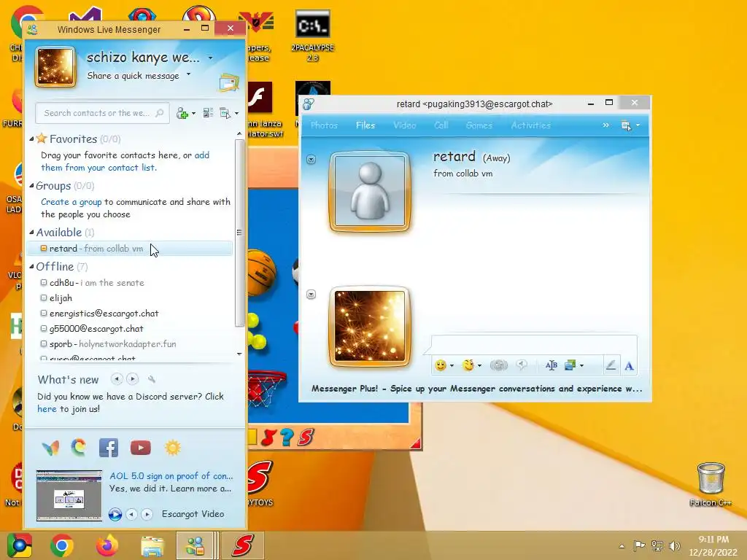Screen dimensions: 747x560
Task: Click the add contact icon in Messenger
Action: click(x=182, y=113)
